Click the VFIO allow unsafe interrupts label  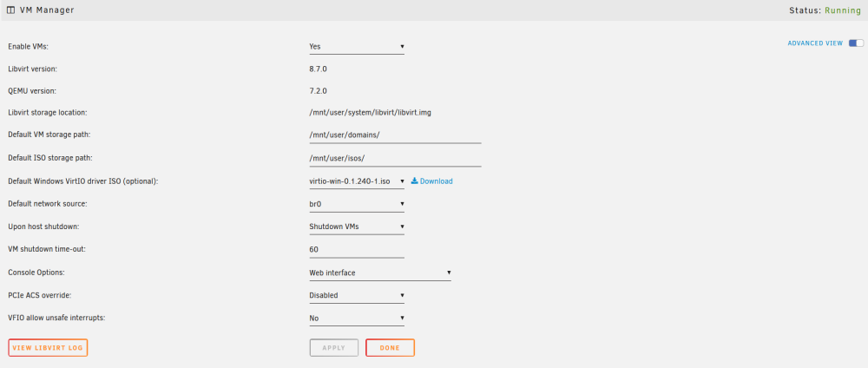56,319
